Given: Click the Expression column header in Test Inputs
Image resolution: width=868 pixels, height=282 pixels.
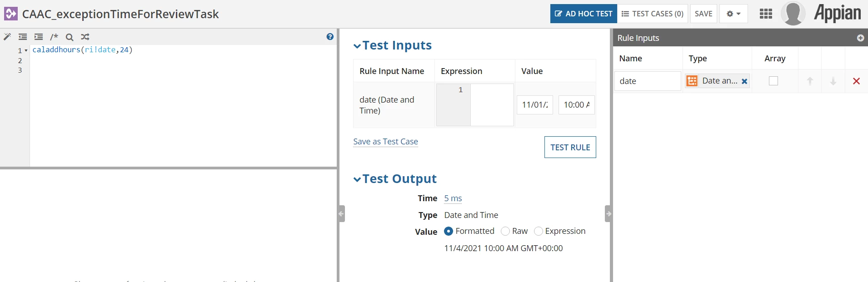Looking at the screenshot, I should (x=461, y=71).
